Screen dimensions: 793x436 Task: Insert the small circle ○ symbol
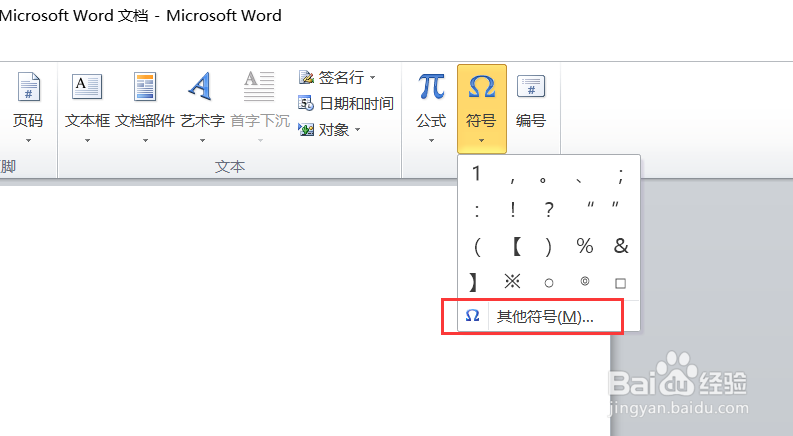pyautogui.click(x=549, y=283)
